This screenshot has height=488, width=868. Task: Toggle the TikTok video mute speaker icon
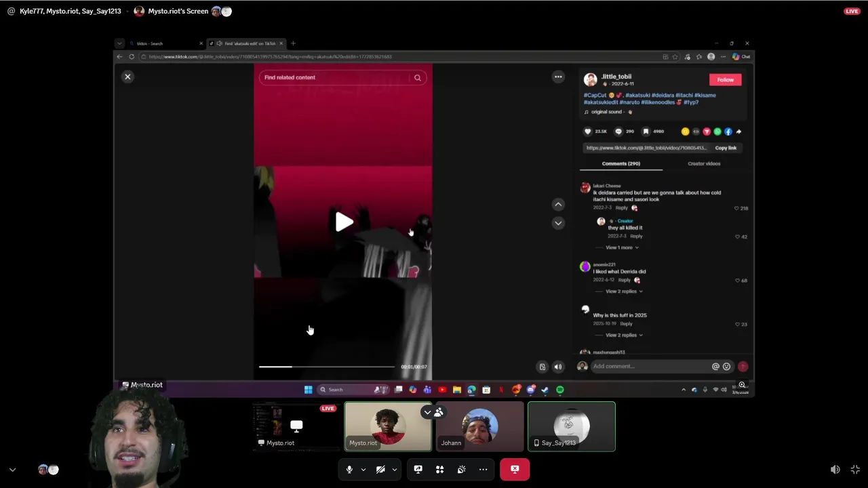coord(558,367)
